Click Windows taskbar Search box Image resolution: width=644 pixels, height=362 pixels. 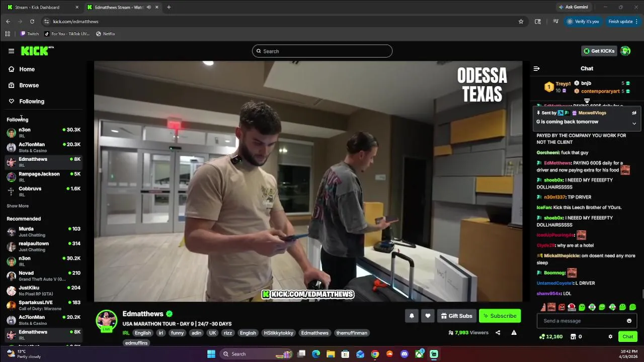coord(256,354)
